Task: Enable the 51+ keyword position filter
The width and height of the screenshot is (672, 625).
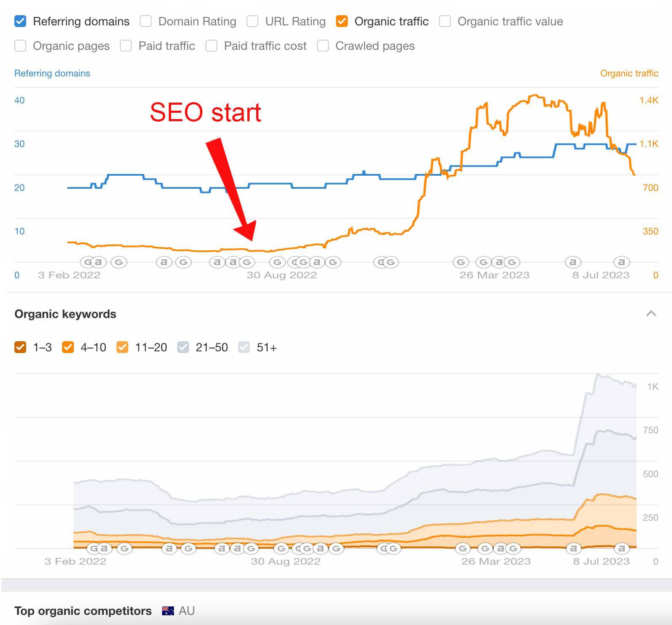Action: [x=244, y=347]
